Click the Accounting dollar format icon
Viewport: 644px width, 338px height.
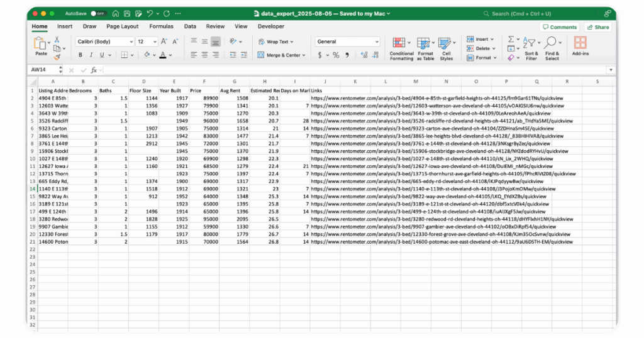coord(319,55)
